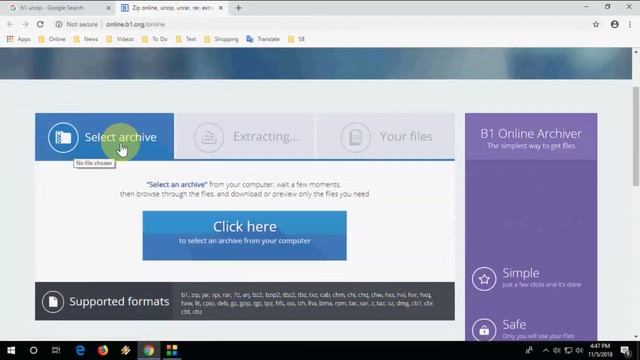Viewport: 640px width, 360px height.
Task: Click the Not secure site info icon
Action: tap(59, 24)
